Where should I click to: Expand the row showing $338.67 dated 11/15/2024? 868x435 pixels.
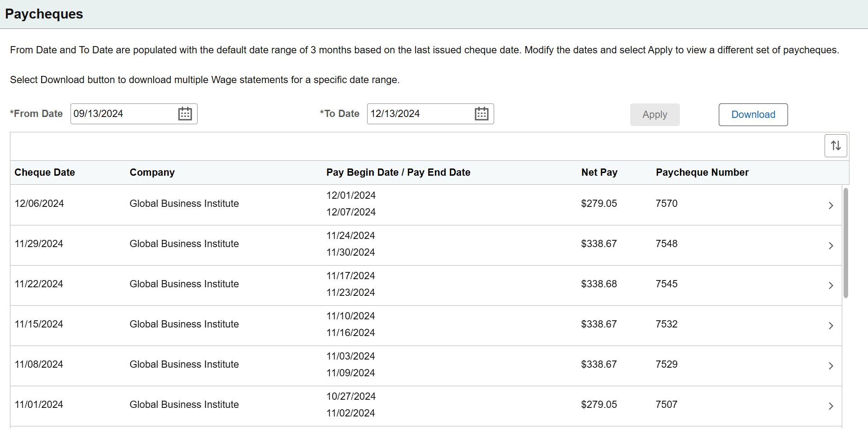point(831,325)
